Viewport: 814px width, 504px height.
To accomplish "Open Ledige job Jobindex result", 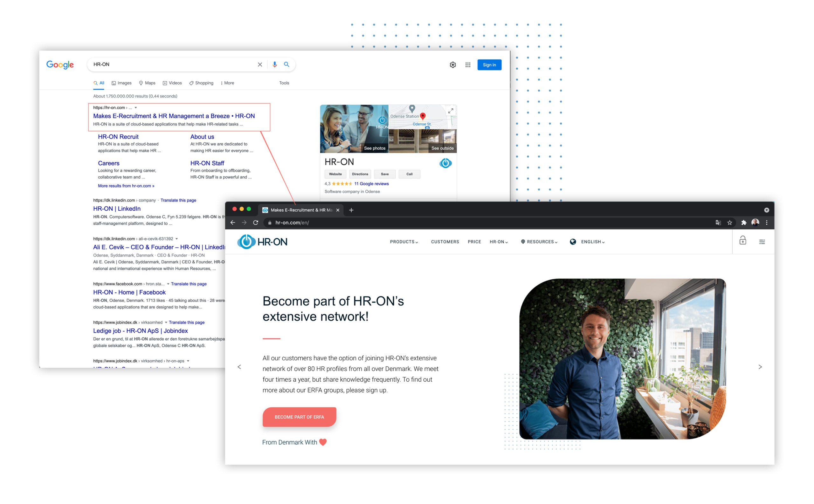I will point(141,331).
